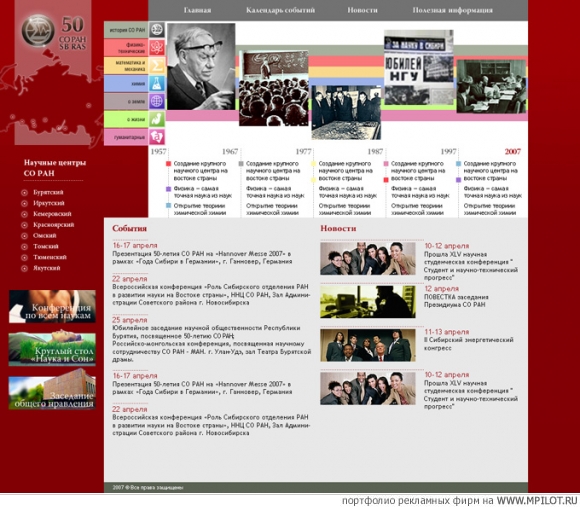Open Полезная информация menu item

point(452,10)
